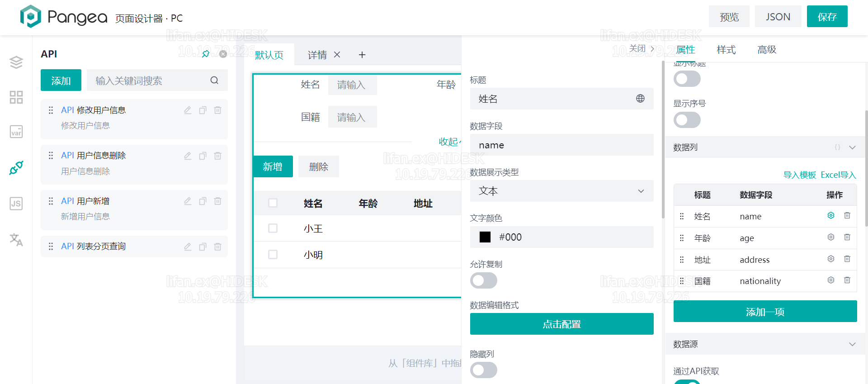Screen dimensions: 868x384
Task: Click the JSON button
Action: (778, 16)
